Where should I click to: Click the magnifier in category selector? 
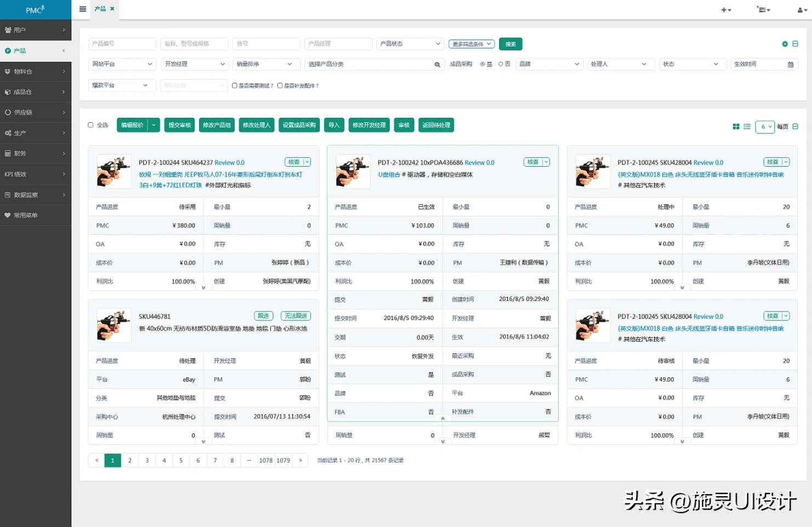437,65
